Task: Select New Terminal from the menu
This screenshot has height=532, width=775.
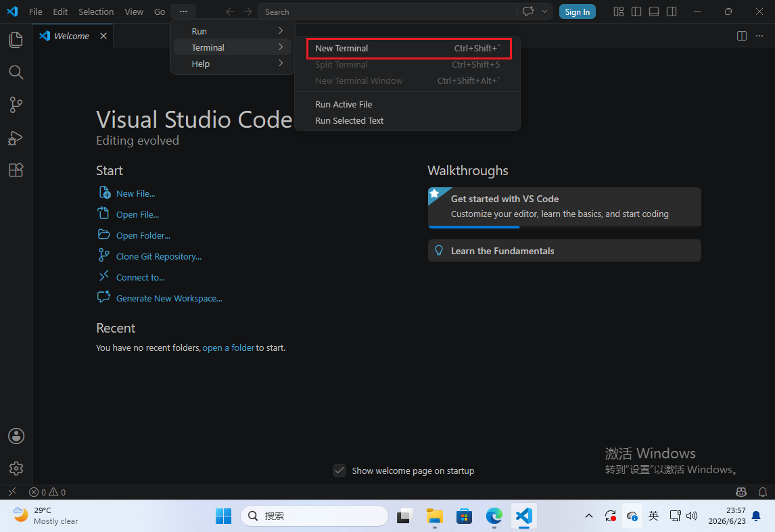Action: click(x=408, y=48)
